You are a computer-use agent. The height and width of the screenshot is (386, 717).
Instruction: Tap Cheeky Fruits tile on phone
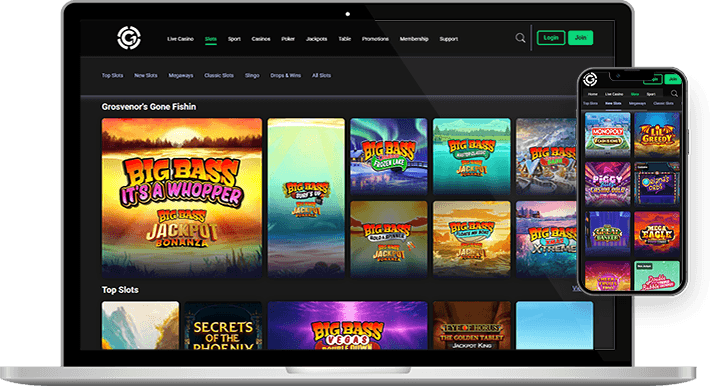[x=608, y=276]
